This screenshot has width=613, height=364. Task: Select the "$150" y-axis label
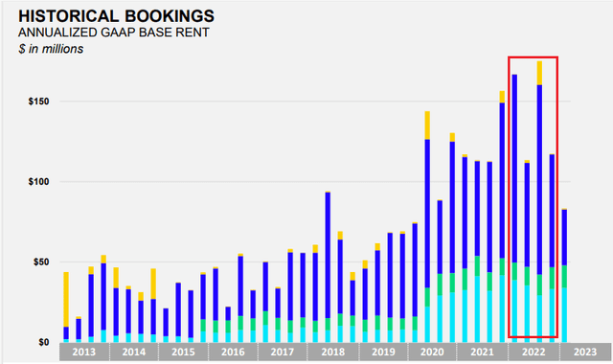coord(38,102)
